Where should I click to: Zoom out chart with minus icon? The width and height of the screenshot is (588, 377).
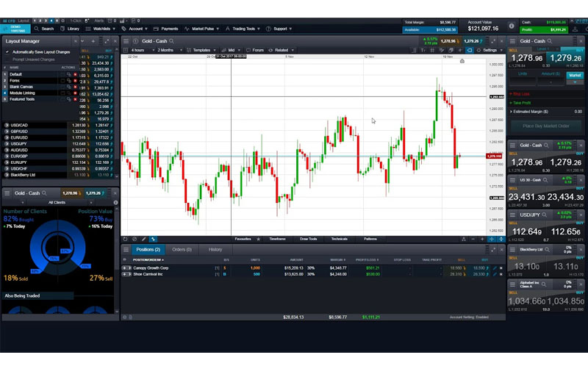473,239
